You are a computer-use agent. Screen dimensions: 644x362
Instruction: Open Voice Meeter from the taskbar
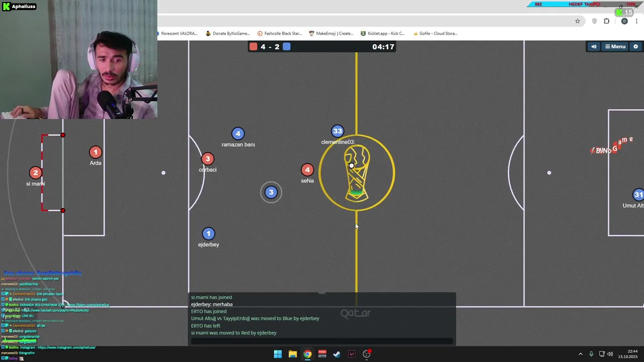(322, 354)
